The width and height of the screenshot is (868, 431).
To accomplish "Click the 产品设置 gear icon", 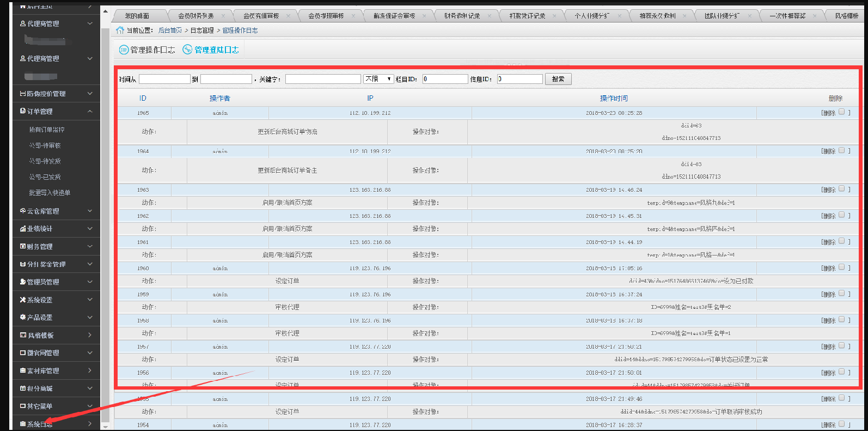I will [x=23, y=317].
